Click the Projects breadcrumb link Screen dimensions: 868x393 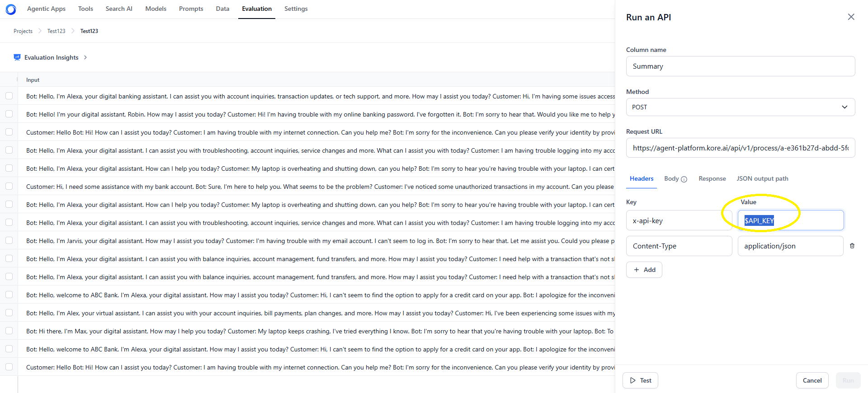23,31
